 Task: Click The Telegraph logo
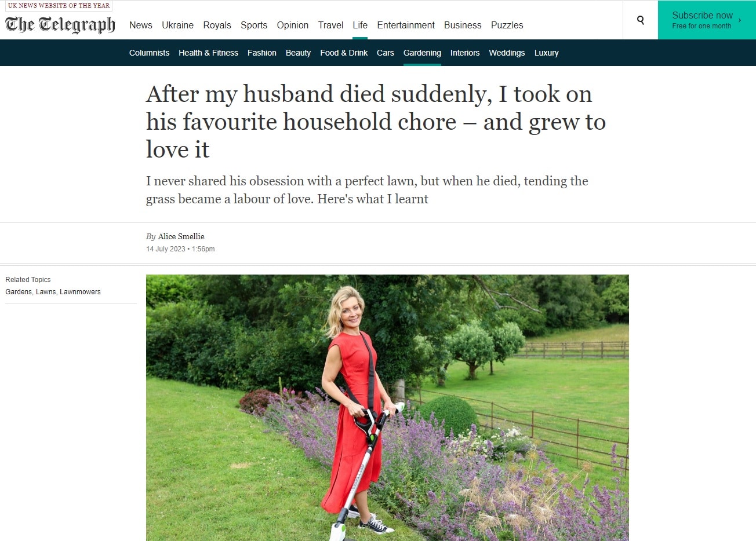(60, 25)
